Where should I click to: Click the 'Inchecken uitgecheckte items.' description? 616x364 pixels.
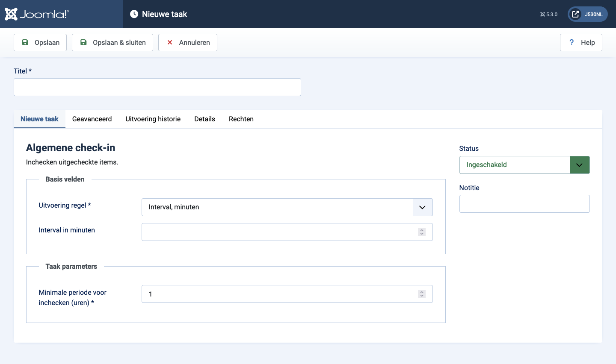point(72,162)
